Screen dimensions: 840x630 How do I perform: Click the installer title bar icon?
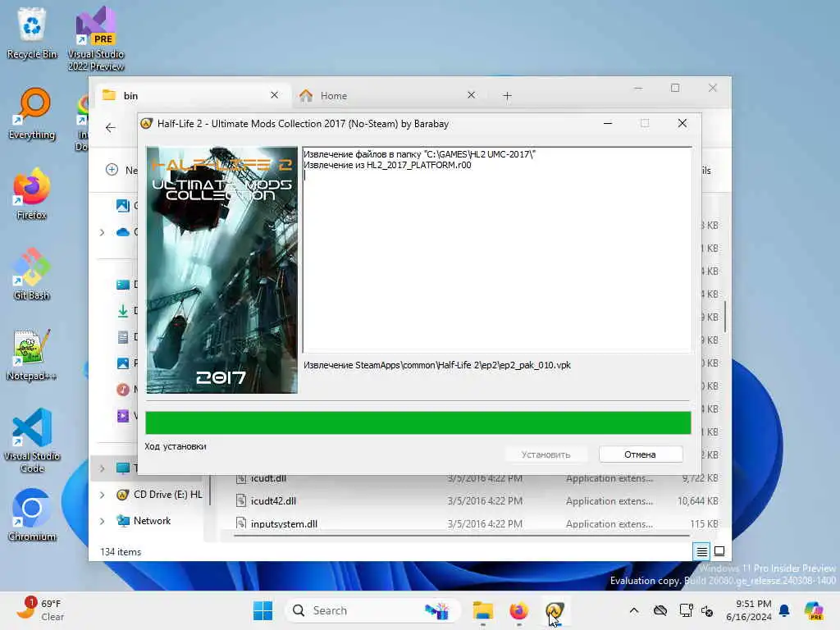pos(146,124)
